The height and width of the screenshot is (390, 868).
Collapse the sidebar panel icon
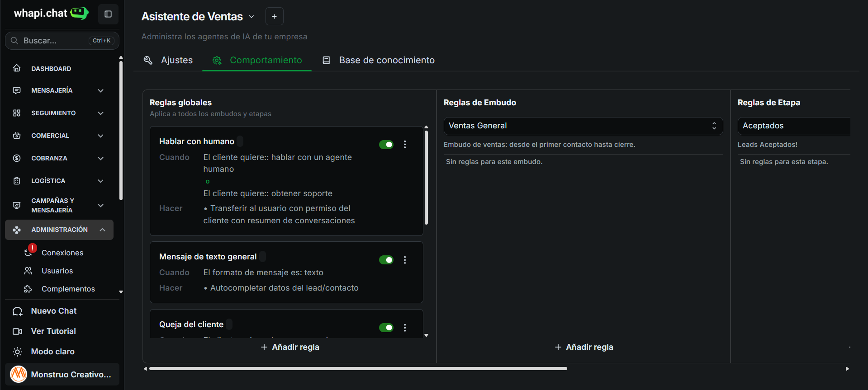click(x=108, y=14)
